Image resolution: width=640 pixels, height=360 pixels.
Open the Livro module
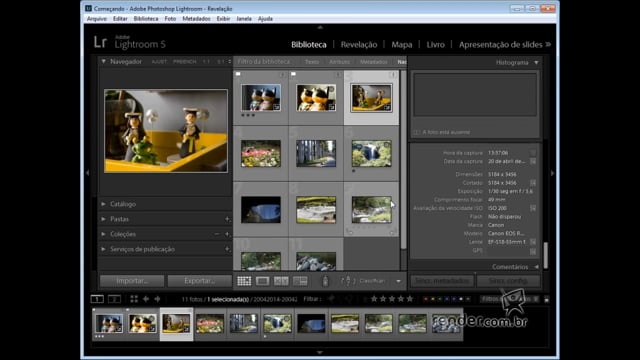tap(436, 44)
